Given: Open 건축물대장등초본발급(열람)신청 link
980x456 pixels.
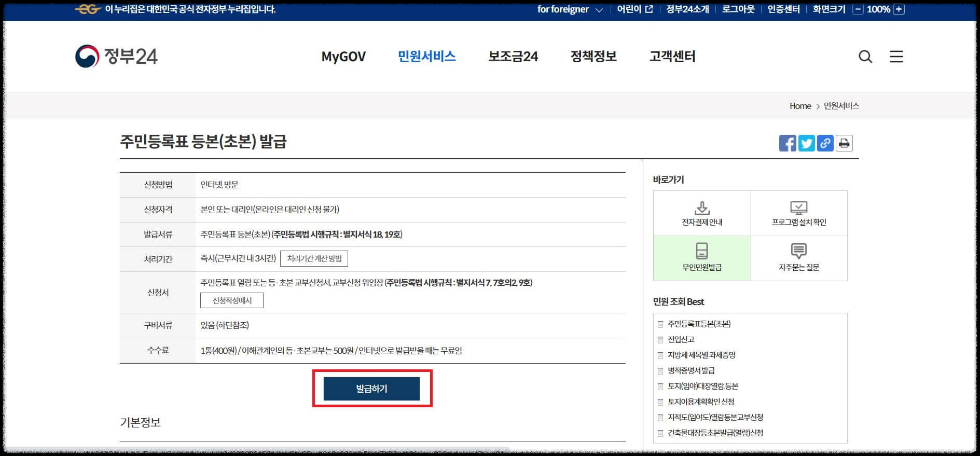Looking at the screenshot, I should 715,433.
